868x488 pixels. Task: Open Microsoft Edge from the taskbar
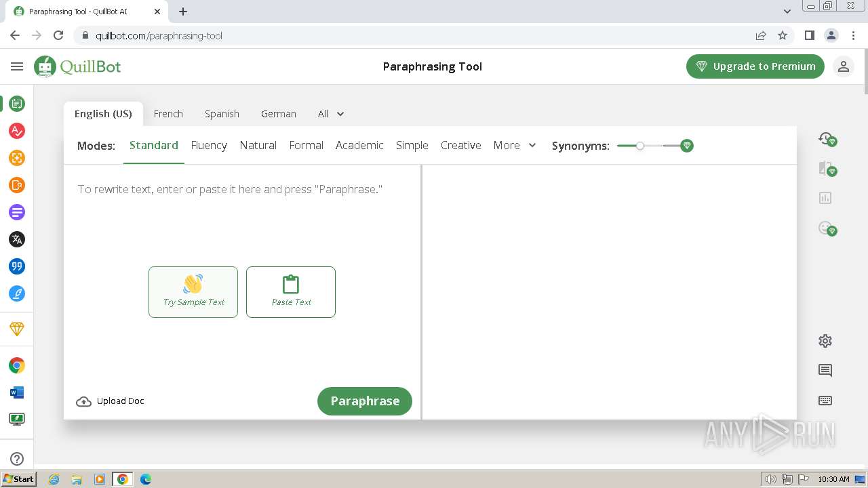pos(145,479)
